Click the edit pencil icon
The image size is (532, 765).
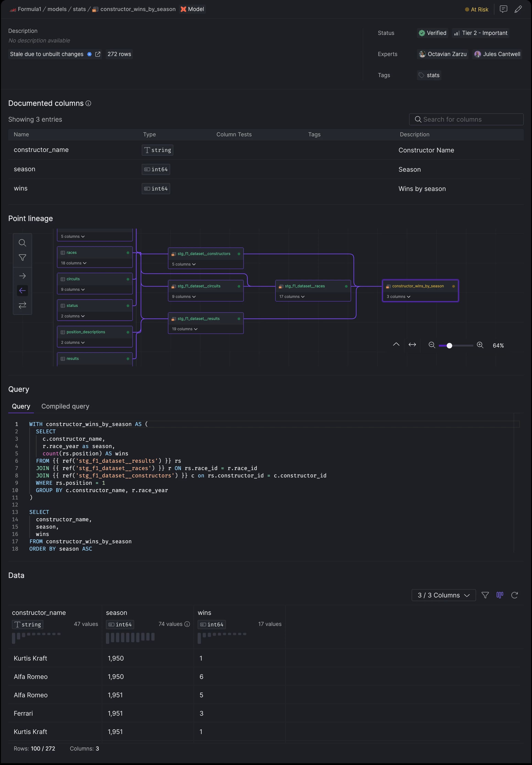(x=518, y=9)
